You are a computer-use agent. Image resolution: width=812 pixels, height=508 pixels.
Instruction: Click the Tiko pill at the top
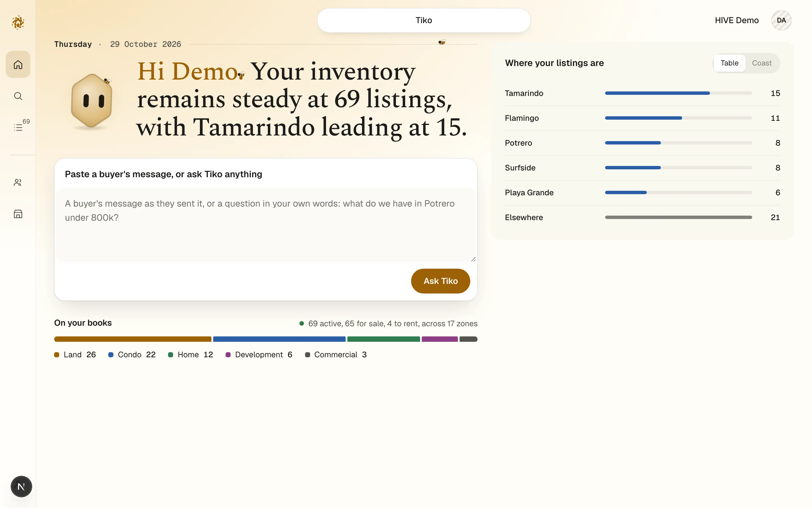424,20
